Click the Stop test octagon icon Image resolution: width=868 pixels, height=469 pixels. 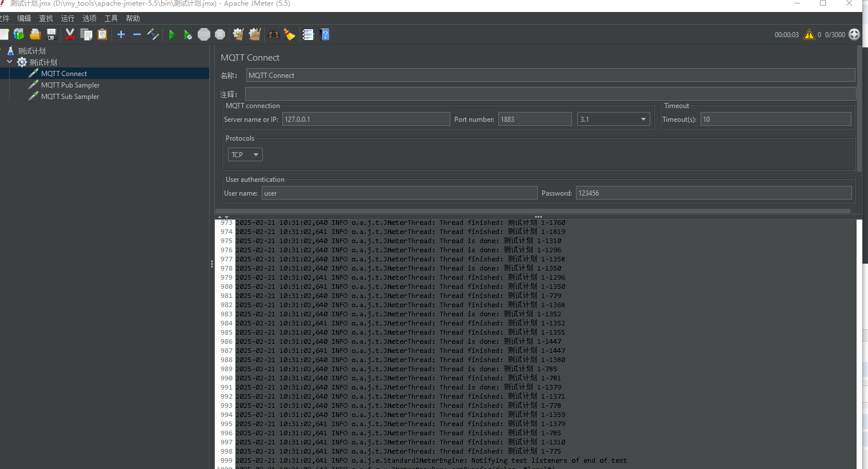point(204,34)
